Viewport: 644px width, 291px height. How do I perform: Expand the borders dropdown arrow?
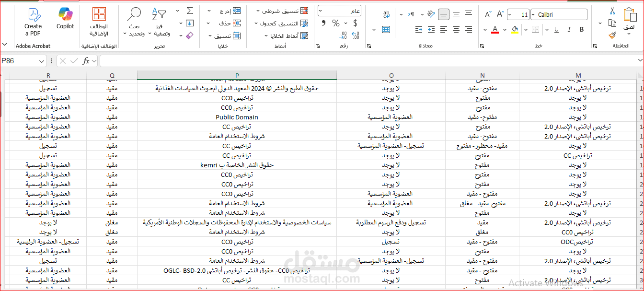click(x=526, y=29)
